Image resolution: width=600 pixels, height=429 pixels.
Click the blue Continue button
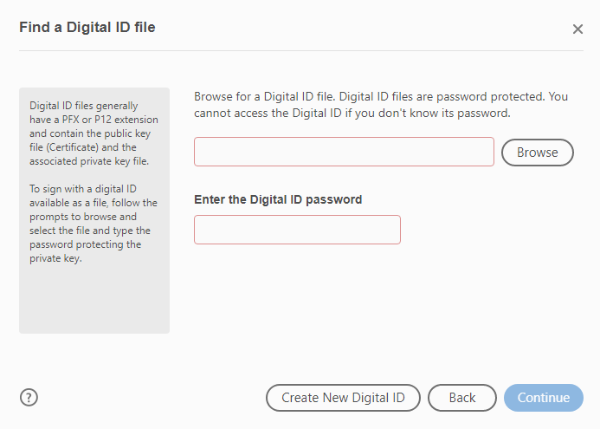[x=543, y=398]
